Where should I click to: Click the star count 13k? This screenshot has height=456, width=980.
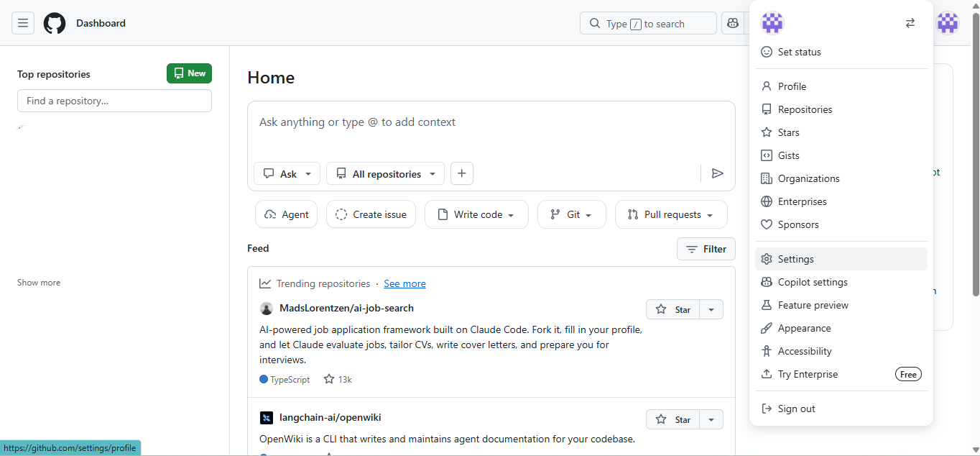[x=338, y=379]
